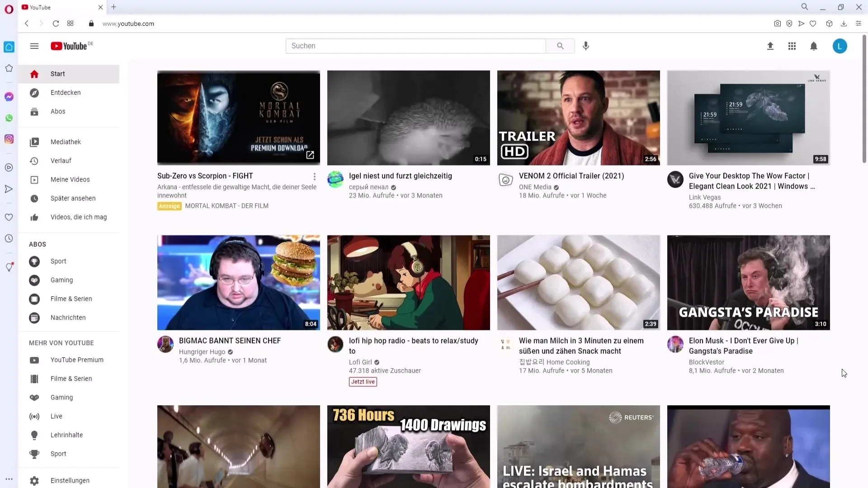Open Opera easy setup icon
868x488 pixels.
859,23
